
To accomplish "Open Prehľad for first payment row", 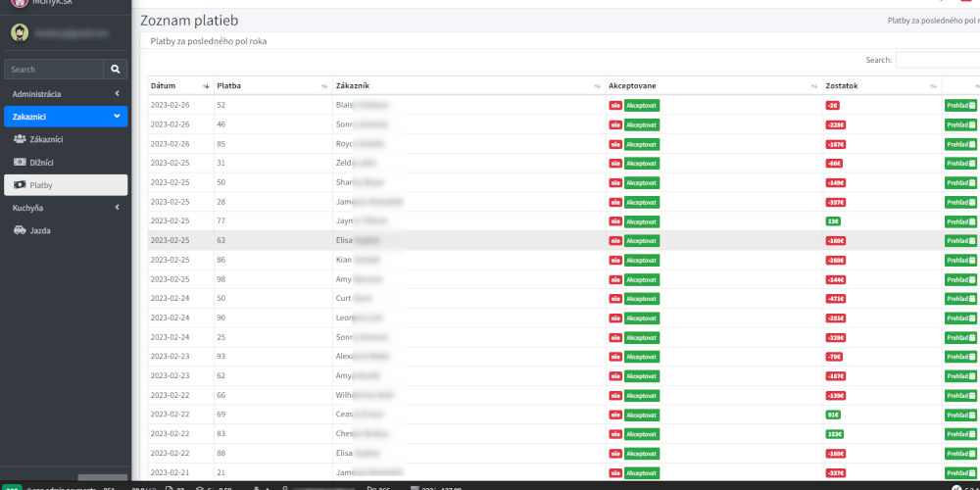I will [960, 105].
